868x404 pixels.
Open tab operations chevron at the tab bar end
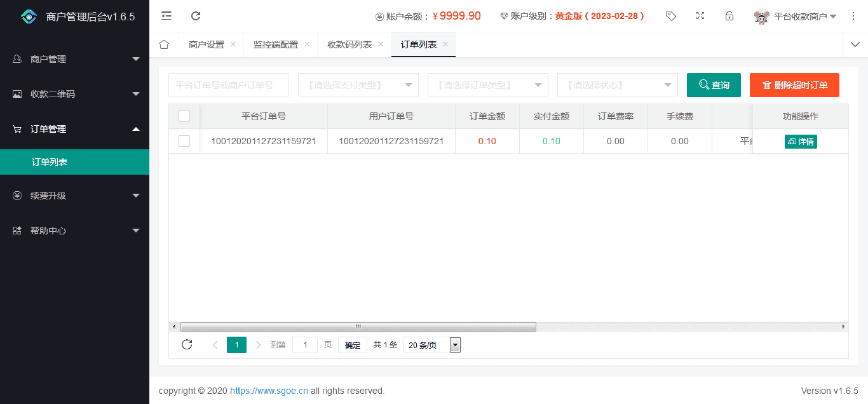coord(855,44)
